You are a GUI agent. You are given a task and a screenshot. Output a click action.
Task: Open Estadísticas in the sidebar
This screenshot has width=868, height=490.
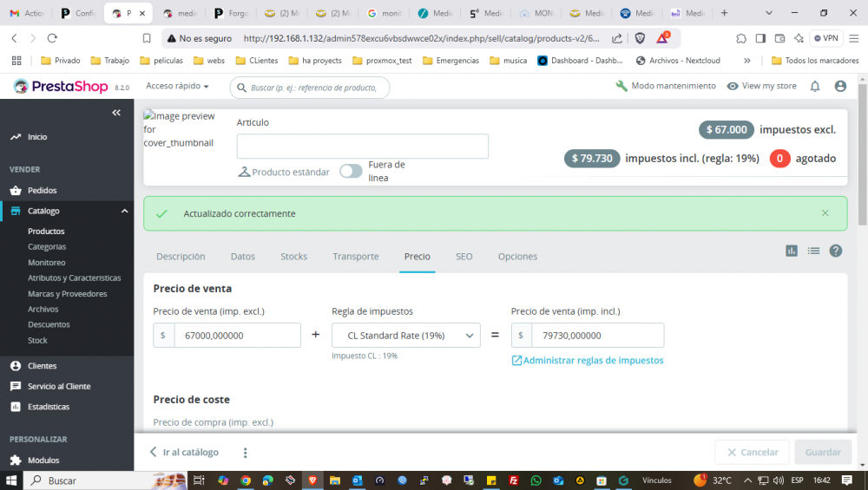[x=49, y=407]
